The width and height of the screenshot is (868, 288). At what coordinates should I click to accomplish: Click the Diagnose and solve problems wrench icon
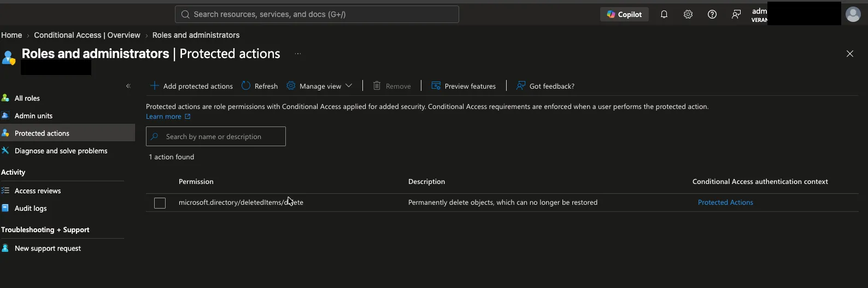(5, 151)
